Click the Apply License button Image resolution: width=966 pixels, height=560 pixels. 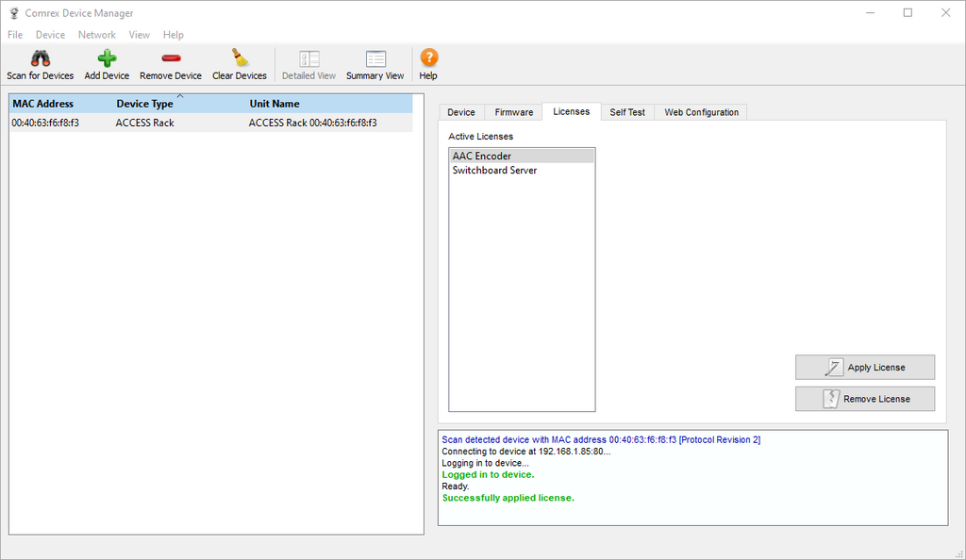tap(865, 368)
